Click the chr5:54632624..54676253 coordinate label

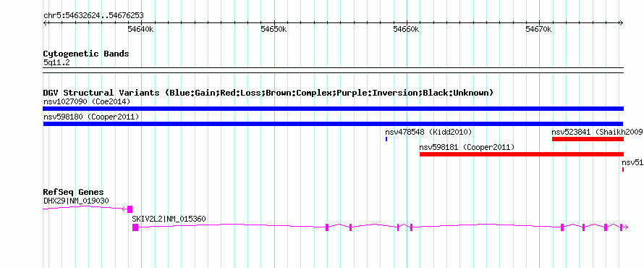(93, 16)
